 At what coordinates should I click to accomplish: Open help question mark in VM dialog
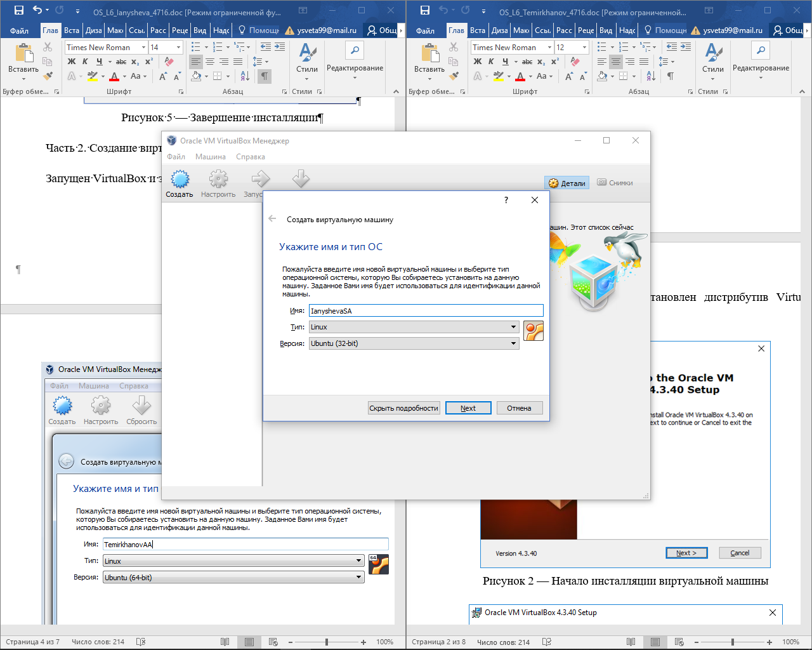(x=506, y=200)
